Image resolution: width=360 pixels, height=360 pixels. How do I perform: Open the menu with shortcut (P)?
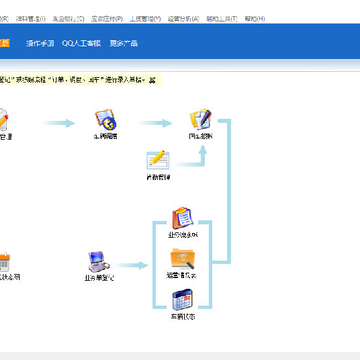click(x=107, y=19)
